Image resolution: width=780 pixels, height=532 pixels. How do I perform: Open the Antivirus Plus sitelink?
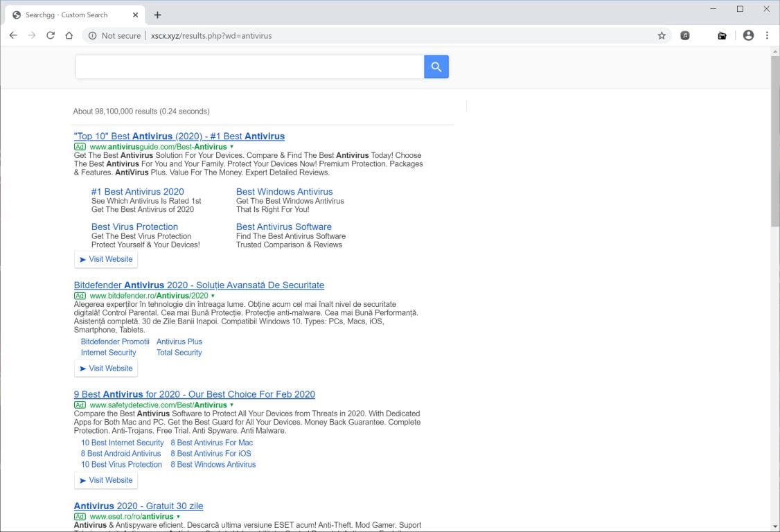pyautogui.click(x=179, y=342)
